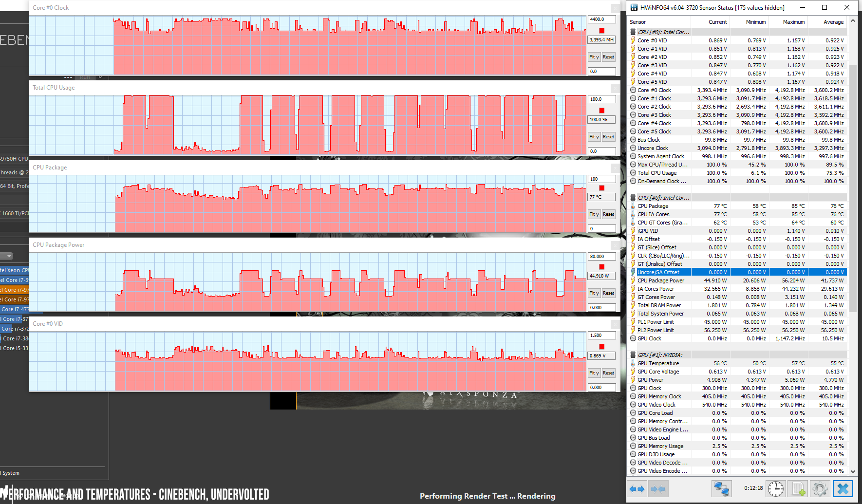Click the log file spreadsheet icon
The width and height of the screenshot is (862, 504).
point(798,488)
